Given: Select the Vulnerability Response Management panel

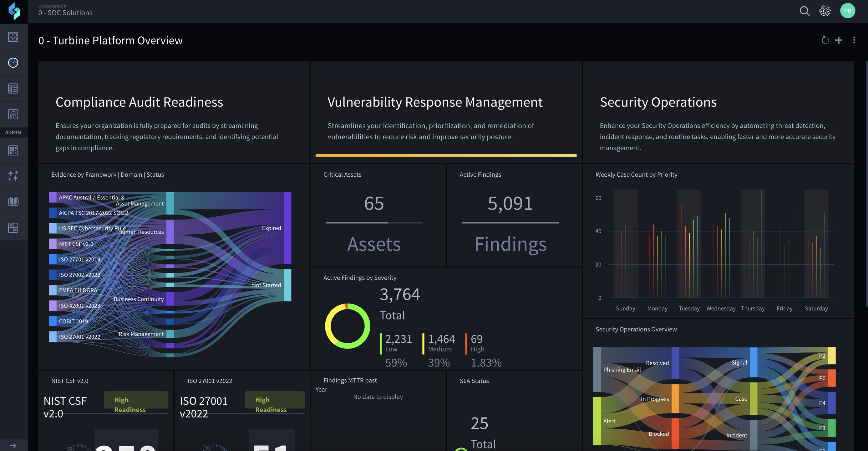Looking at the screenshot, I should (446, 112).
